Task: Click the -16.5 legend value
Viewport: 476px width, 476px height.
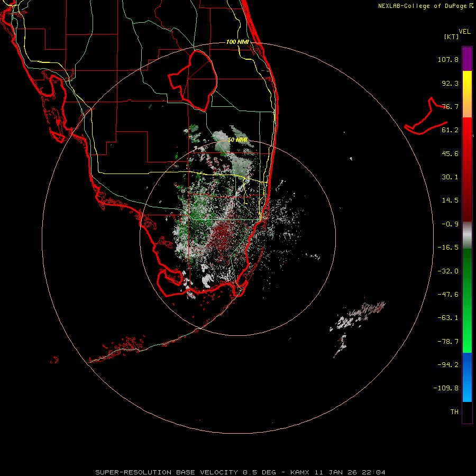Action: (448, 248)
